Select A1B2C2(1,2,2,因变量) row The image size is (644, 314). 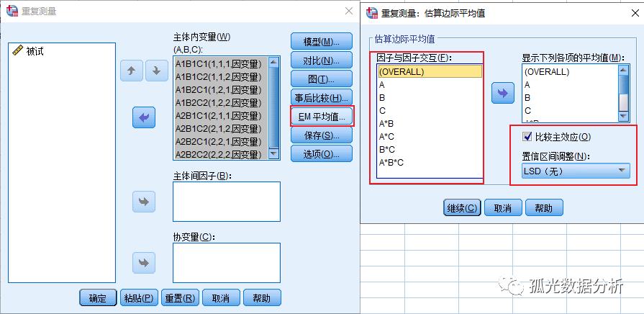pyautogui.click(x=221, y=103)
